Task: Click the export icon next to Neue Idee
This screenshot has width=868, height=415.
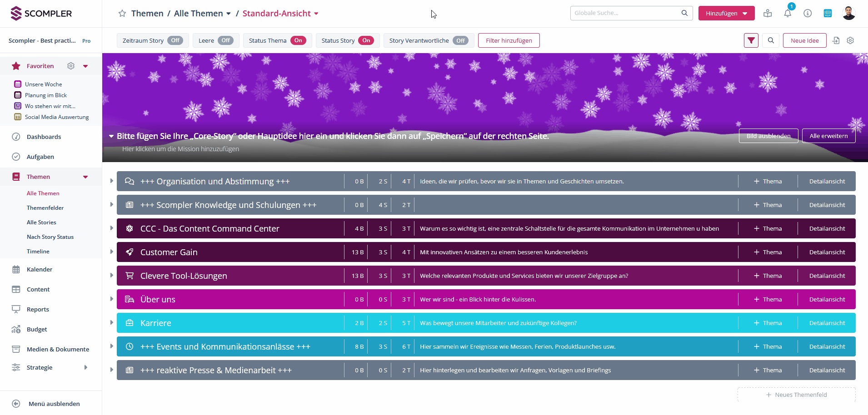Action: pos(836,40)
